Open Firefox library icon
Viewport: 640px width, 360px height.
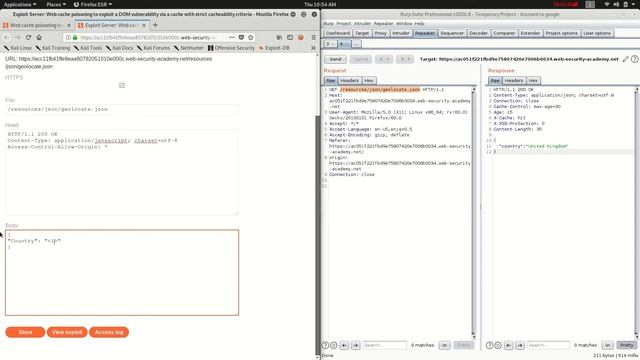point(279,37)
